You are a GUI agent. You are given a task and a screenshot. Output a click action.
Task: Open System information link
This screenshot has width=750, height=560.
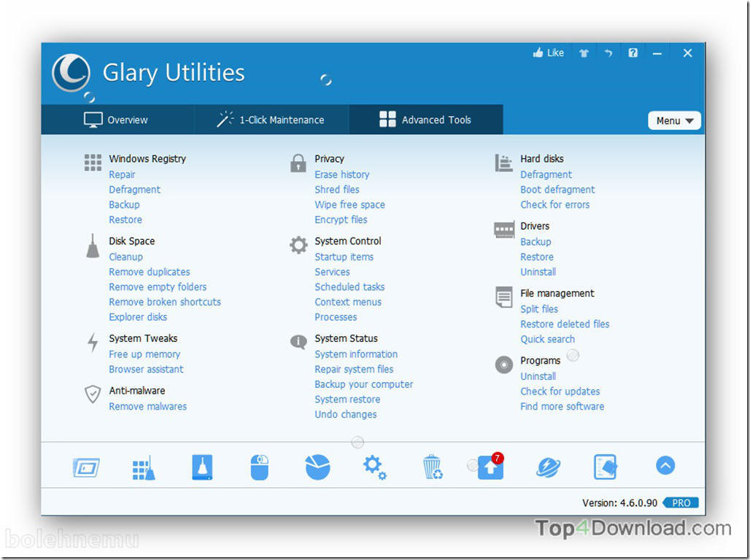(x=356, y=354)
